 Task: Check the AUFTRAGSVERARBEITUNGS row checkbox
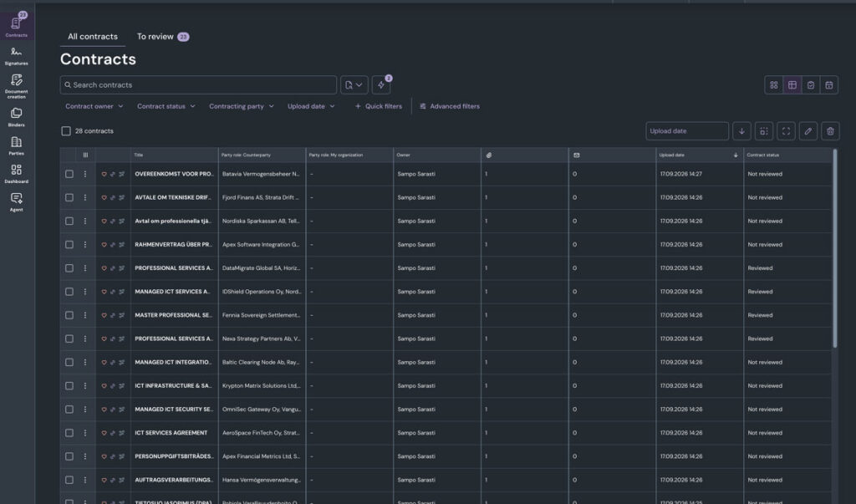click(69, 480)
